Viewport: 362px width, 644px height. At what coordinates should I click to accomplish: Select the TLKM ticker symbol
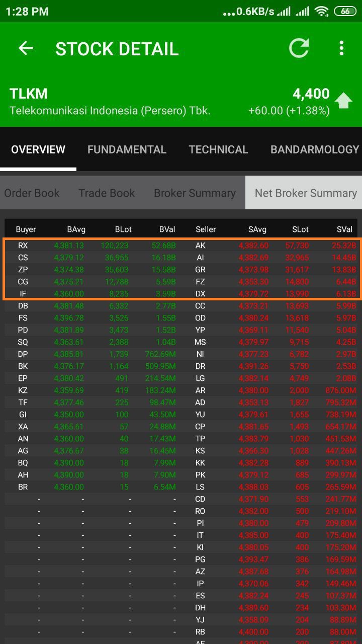click(x=29, y=94)
